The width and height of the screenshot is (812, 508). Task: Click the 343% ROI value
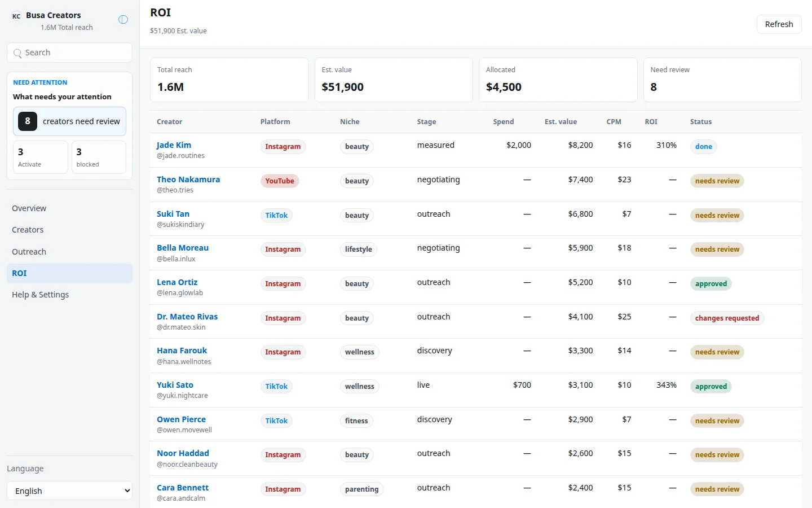tap(666, 385)
